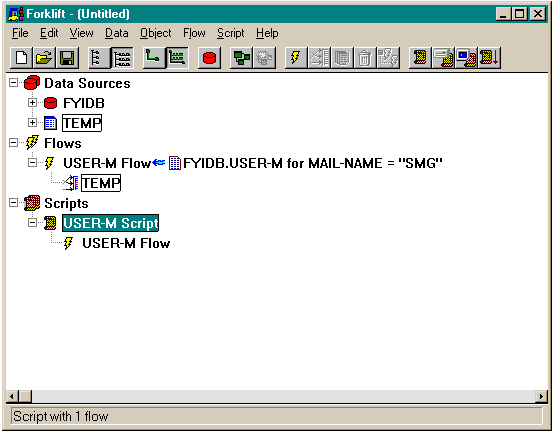The height and width of the screenshot is (433, 556).
Task: Save using the floppy disk icon
Action: tap(67, 57)
